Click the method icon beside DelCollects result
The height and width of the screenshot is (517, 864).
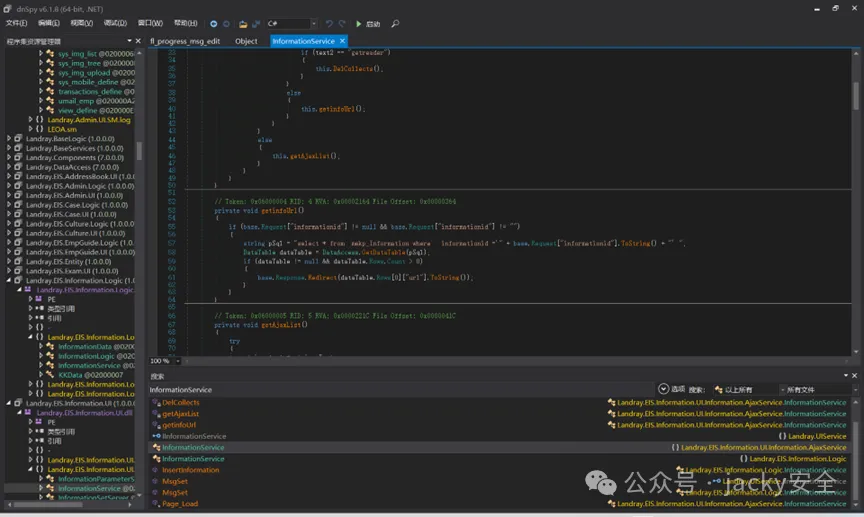click(156, 402)
